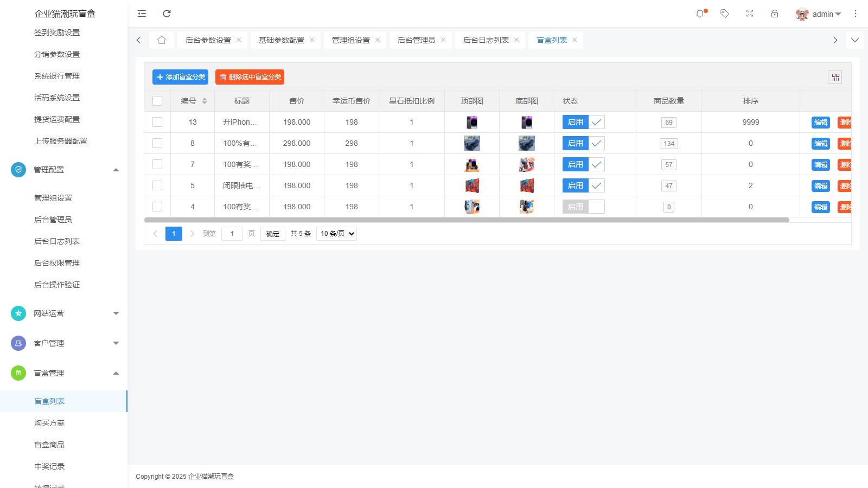Open the 10 条/页 page size dropdown

tap(336, 234)
